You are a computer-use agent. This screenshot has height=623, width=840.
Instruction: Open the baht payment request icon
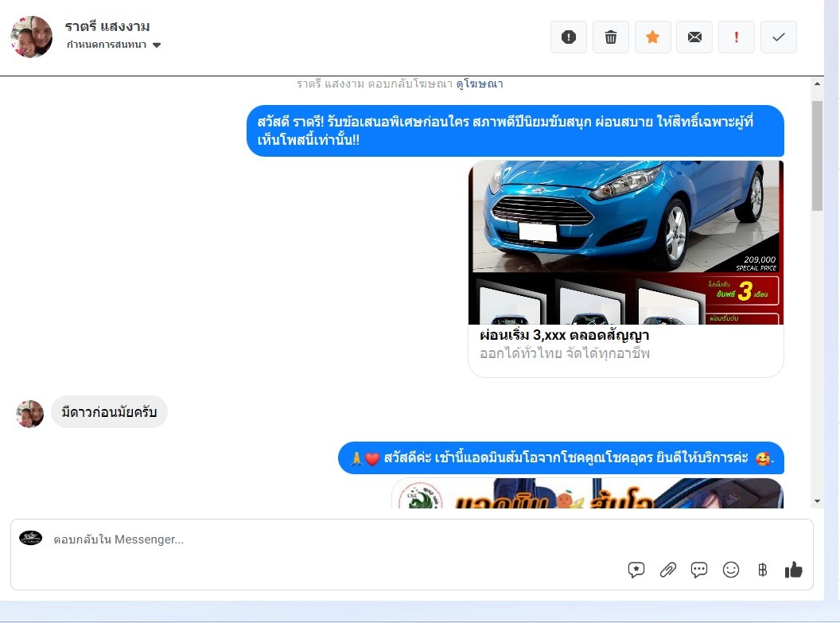pyautogui.click(x=762, y=570)
